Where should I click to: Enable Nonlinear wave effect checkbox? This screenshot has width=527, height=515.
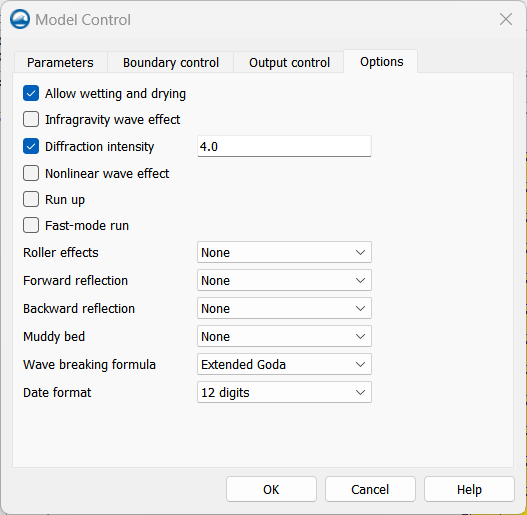click(x=31, y=173)
